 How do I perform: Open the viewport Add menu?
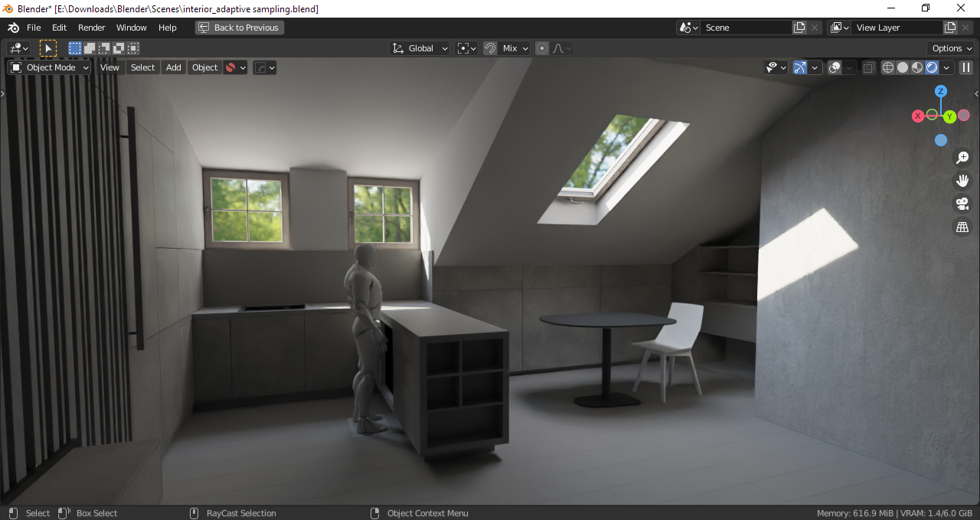click(174, 67)
